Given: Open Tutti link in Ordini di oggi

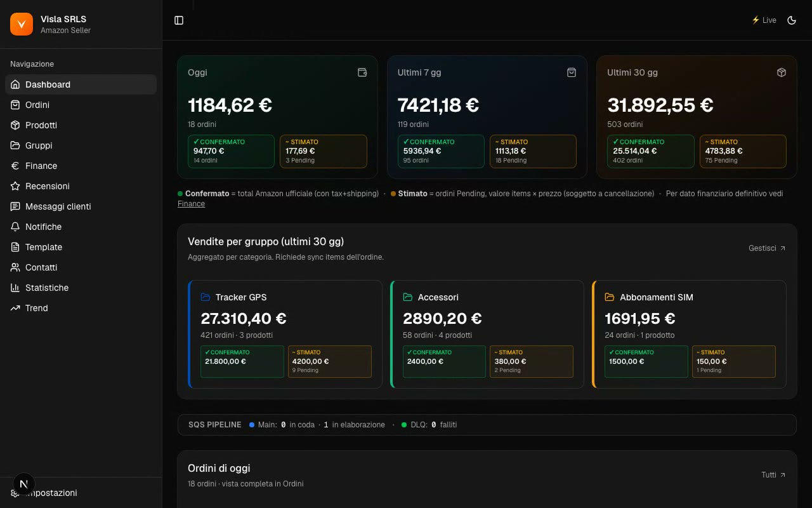Looking at the screenshot, I should pos(773,475).
